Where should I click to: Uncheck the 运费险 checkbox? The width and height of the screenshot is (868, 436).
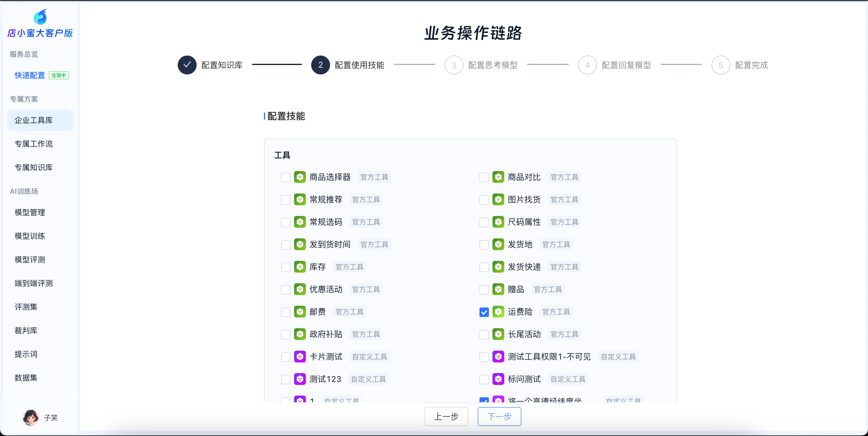coord(484,312)
